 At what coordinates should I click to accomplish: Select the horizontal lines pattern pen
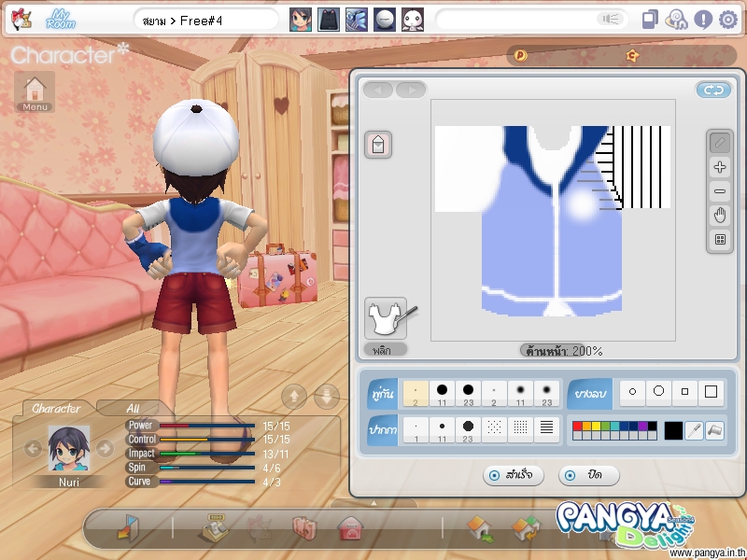(546, 430)
